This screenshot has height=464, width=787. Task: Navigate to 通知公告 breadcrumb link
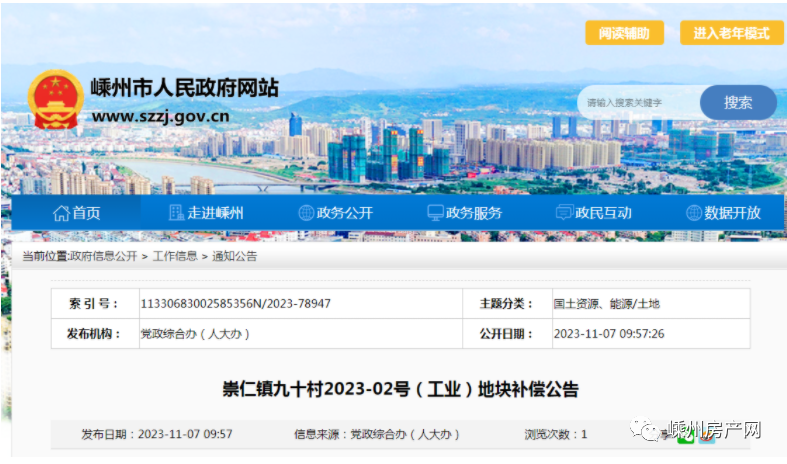[232, 256]
